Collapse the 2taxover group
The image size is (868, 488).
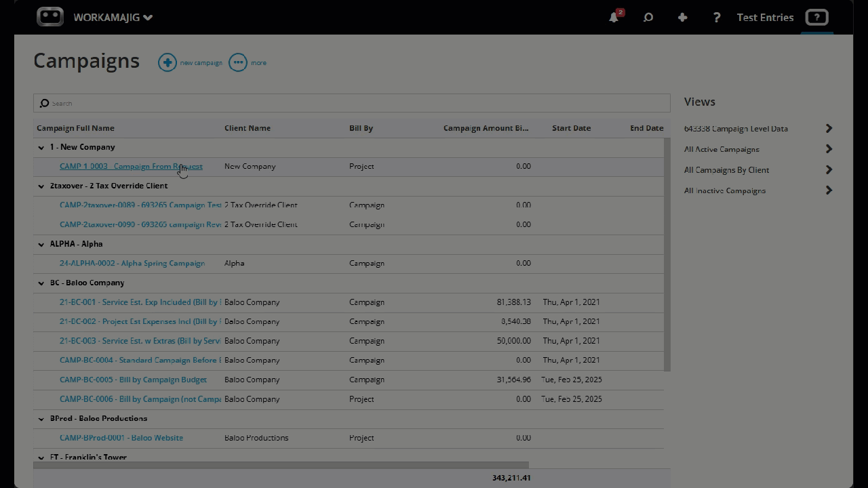[x=41, y=186]
